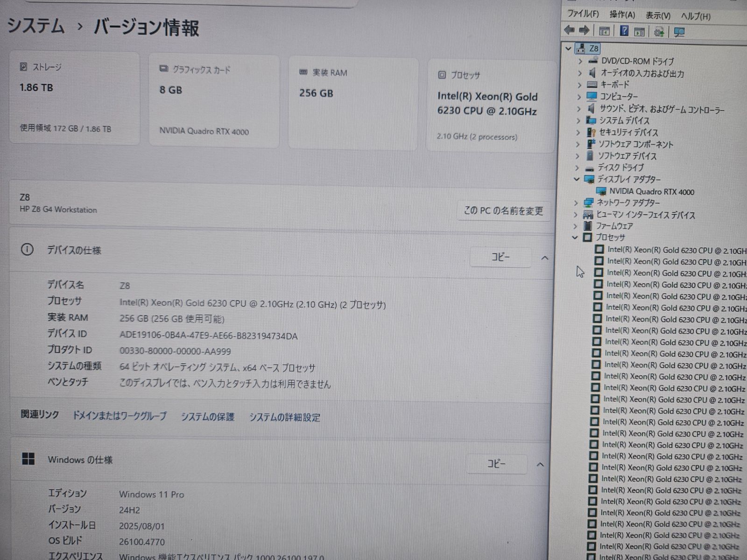The width and height of the screenshot is (747, 560).
Task: Open the 表示(V) menu
Action: click(x=658, y=15)
